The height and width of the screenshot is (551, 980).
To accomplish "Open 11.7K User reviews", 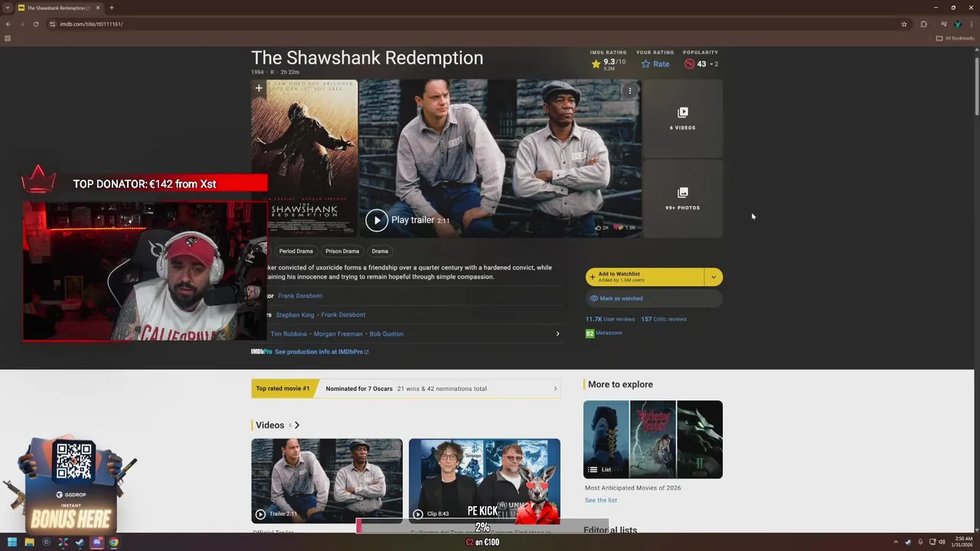I will 610,319.
